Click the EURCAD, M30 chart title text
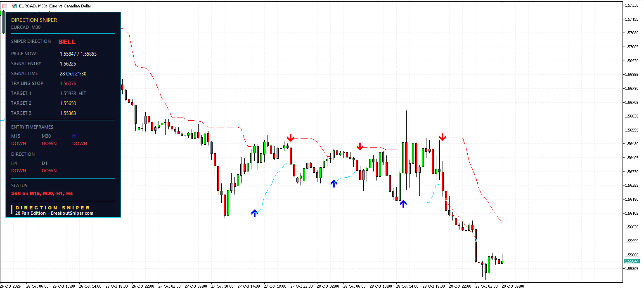Viewport: 644px width, 291px height. [x=55, y=6]
